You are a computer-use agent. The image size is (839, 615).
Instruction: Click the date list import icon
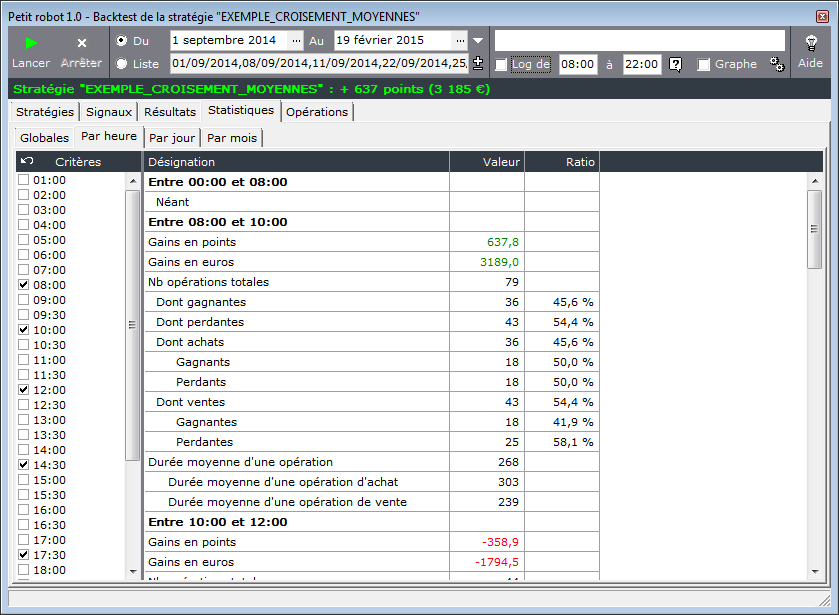478,63
